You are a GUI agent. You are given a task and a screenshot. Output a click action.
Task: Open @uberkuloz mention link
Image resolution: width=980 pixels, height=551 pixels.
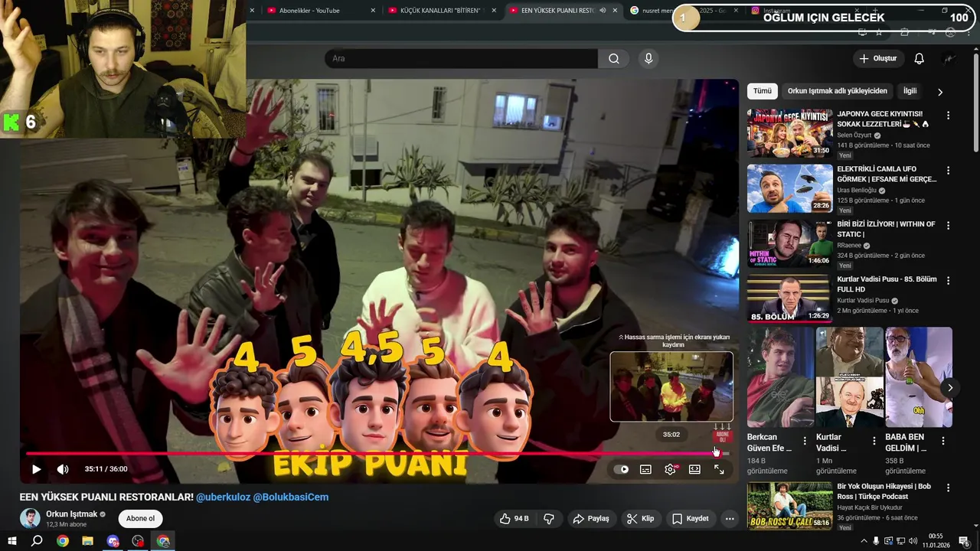pos(223,497)
